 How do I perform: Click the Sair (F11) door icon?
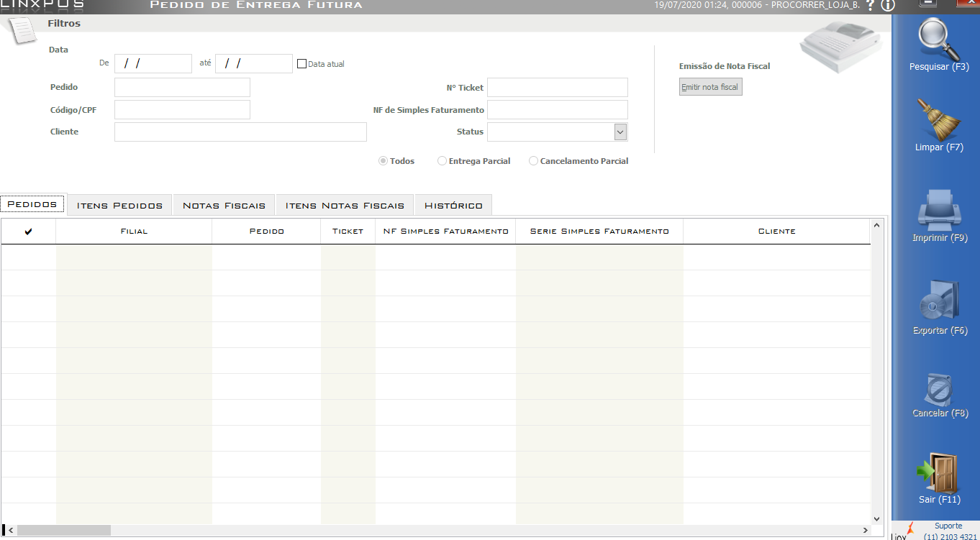pos(937,472)
